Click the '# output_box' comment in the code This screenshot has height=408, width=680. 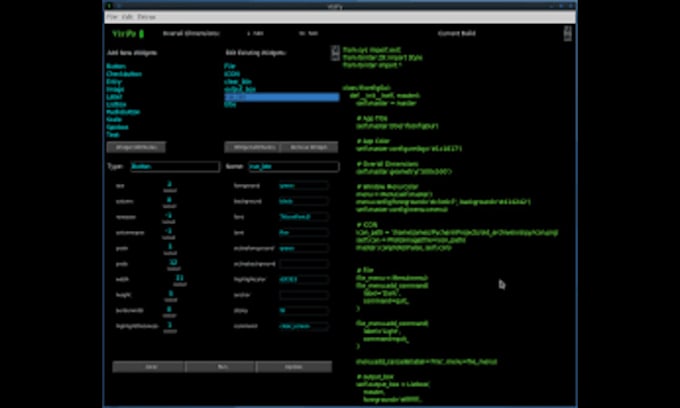click(x=375, y=377)
